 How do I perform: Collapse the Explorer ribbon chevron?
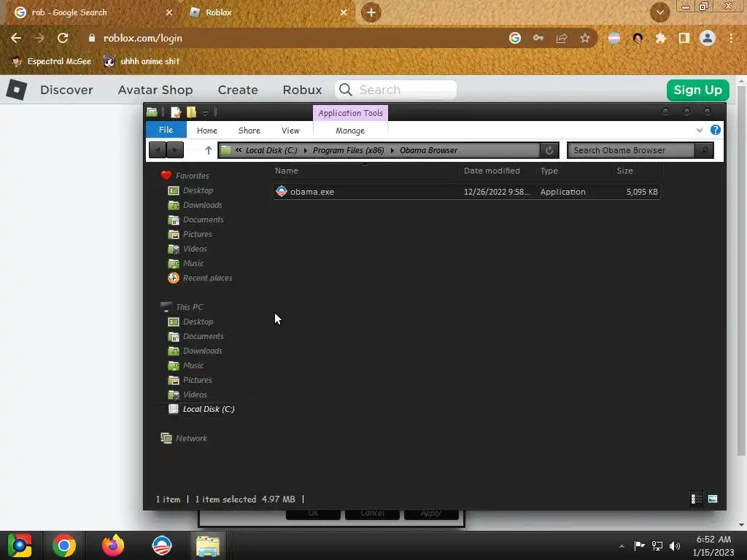(699, 130)
